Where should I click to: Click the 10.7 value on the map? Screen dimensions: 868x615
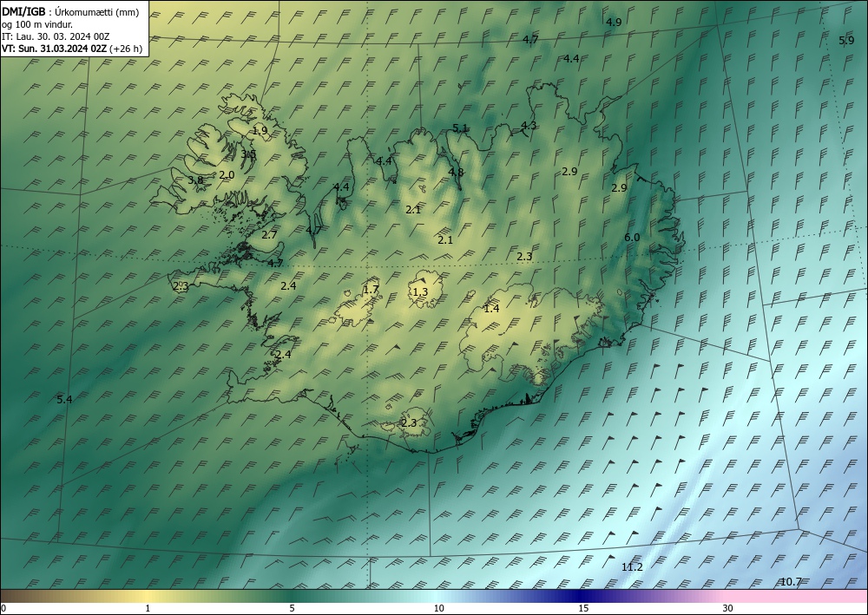tap(791, 581)
